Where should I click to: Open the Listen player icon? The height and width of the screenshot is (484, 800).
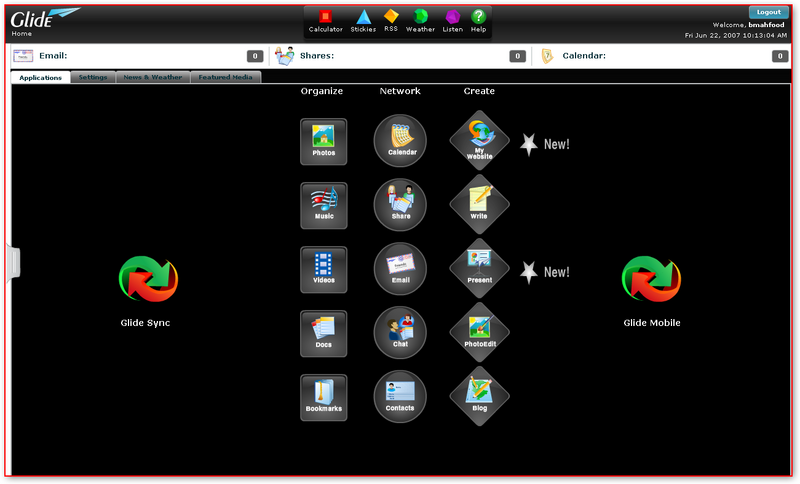pos(453,21)
